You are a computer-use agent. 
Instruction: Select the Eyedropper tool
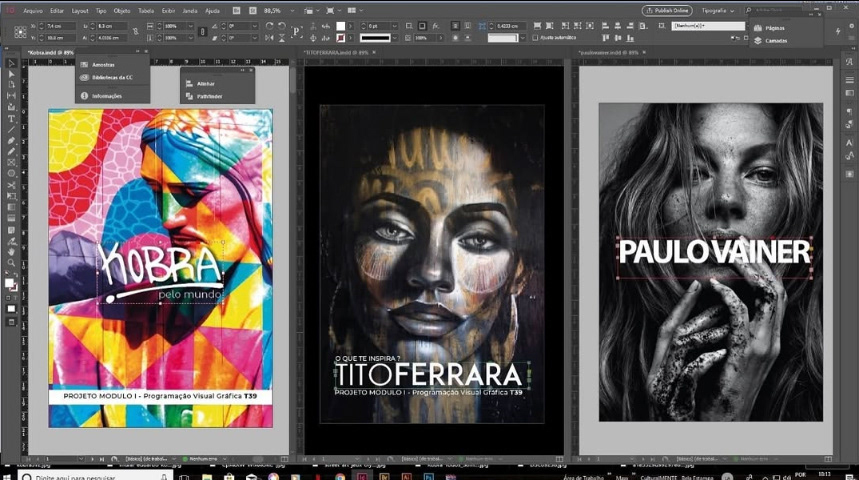(11, 241)
